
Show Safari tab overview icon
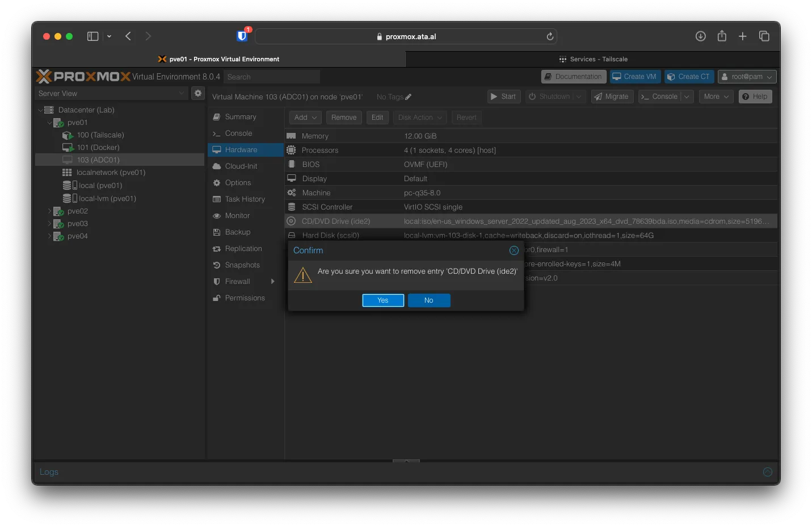[764, 36]
